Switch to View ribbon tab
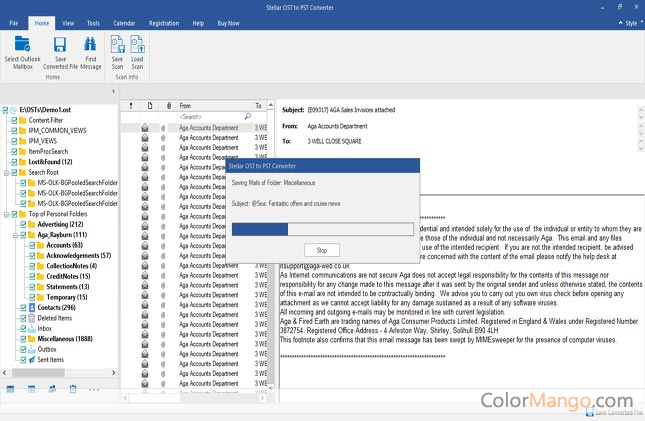This screenshot has width=645, height=421. [68, 23]
